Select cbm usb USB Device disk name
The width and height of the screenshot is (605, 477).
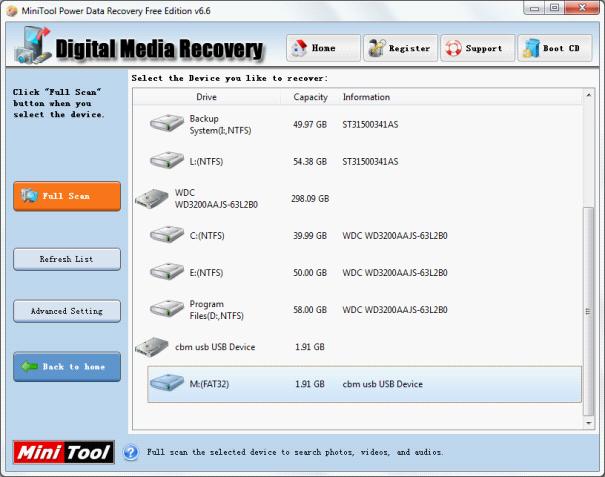click(215, 347)
